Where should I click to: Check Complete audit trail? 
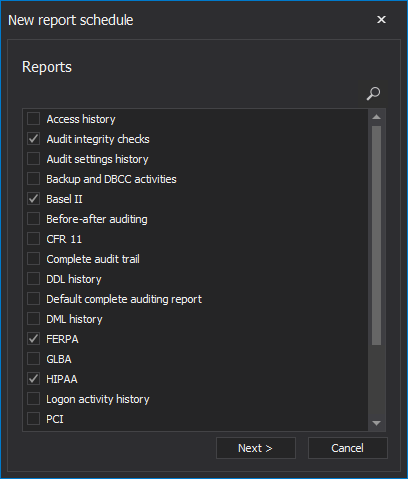[33, 259]
